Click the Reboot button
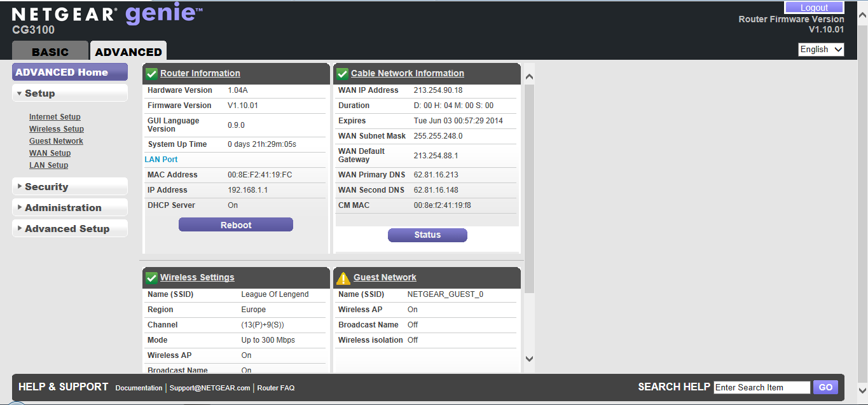 pyautogui.click(x=236, y=225)
